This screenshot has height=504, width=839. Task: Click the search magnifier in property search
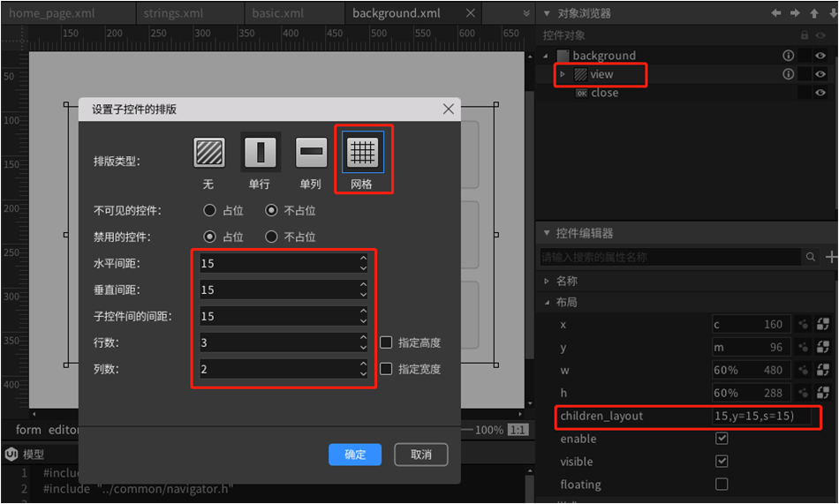click(811, 257)
